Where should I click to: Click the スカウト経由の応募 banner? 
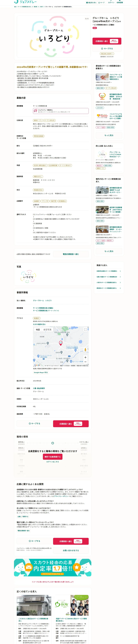tap(53, 567)
